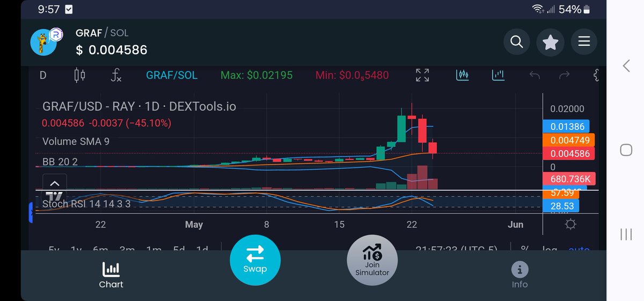This screenshot has width=644, height=301.
Task: Click the 0.004749 orange price label
Action: pyautogui.click(x=569, y=140)
